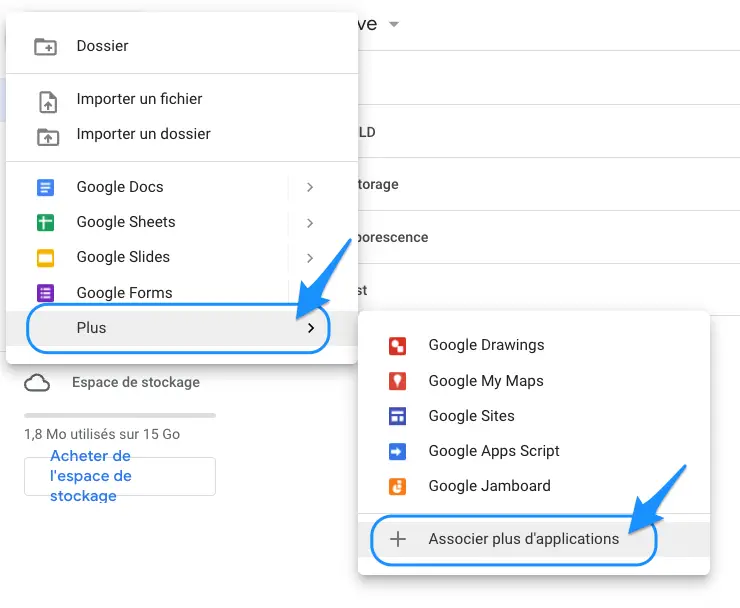The height and width of the screenshot is (608, 740).
Task: Click the orange Google Jamboard icon
Action: (397, 487)
